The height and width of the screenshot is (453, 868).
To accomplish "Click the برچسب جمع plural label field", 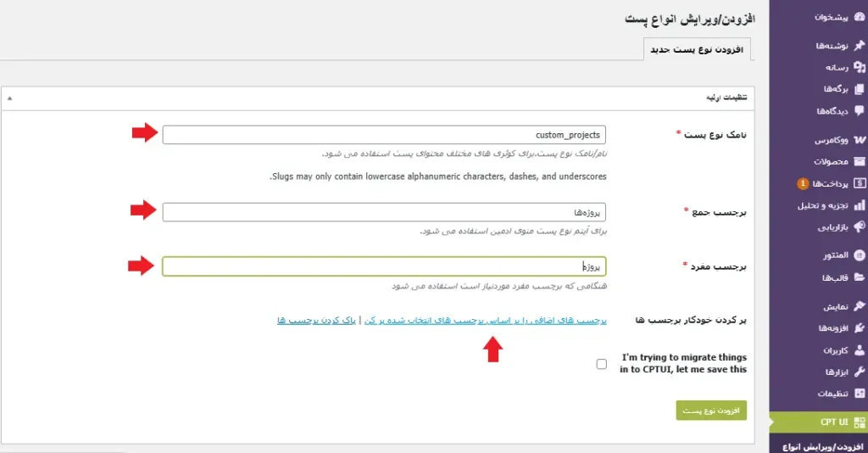I will coord(384,212).
